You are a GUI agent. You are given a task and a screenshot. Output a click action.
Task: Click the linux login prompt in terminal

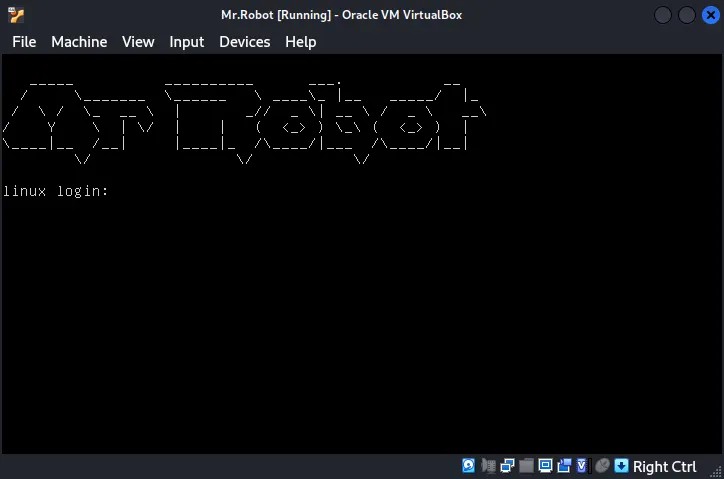[x=56, y=191]
